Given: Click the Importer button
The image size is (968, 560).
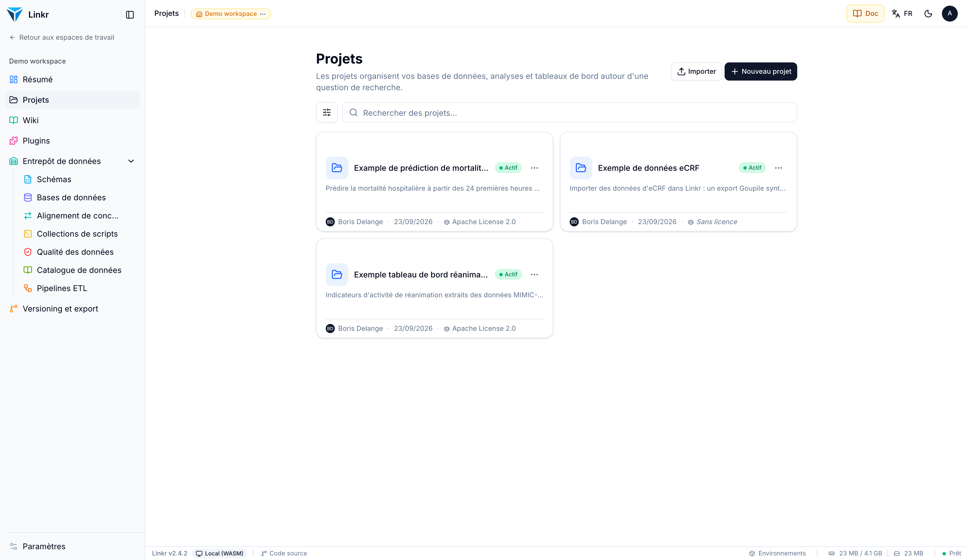Looking at the screenshot, I should point(696,71).
